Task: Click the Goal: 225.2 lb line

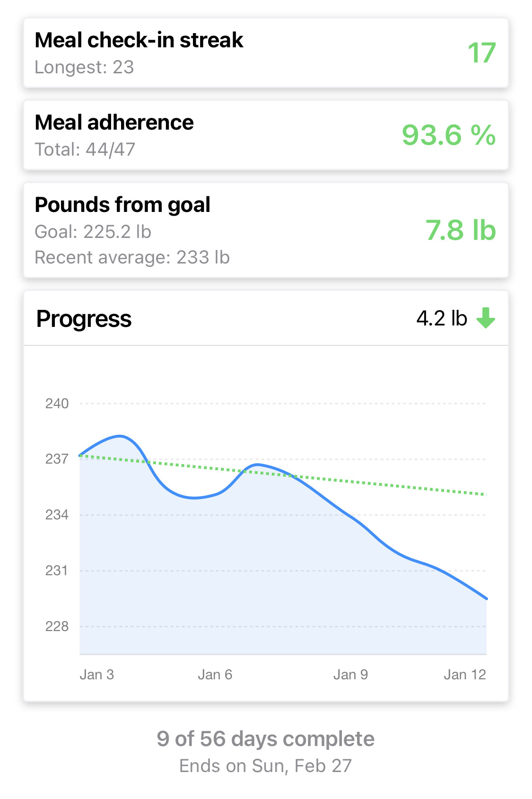Action: (x=93, y=232)
